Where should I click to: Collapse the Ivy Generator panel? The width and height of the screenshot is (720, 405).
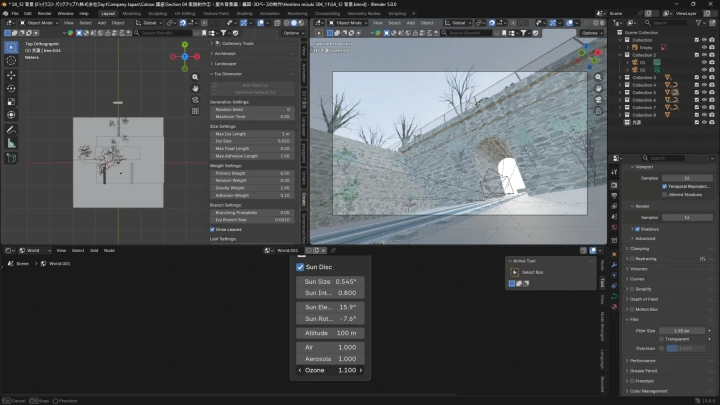[212, 73]
